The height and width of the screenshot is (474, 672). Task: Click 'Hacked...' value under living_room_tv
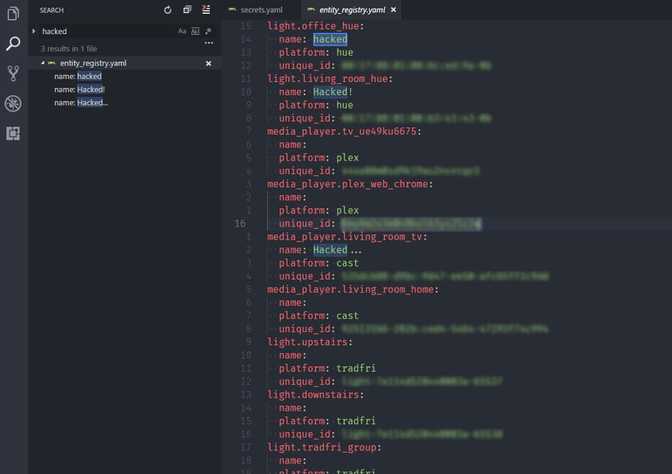pos(337,250)
